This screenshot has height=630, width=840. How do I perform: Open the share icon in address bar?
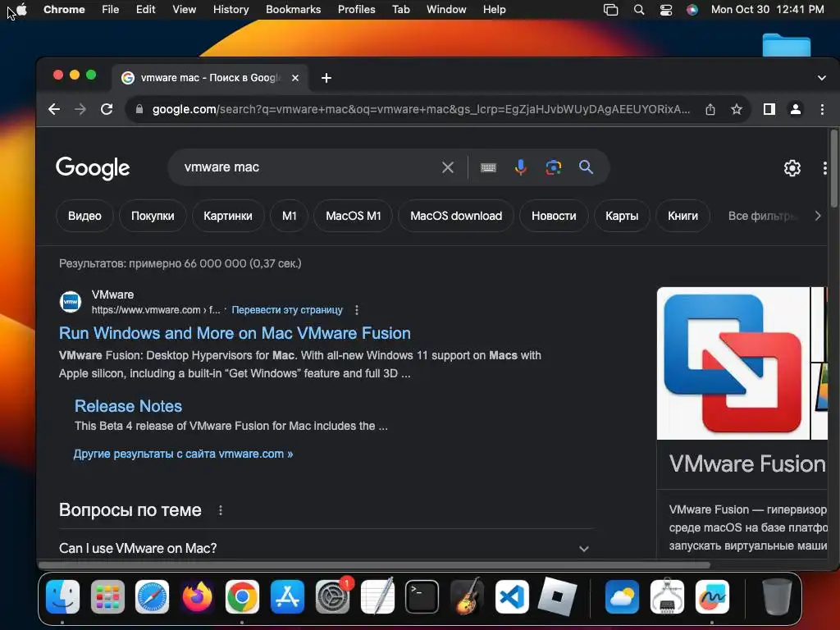[710, 109]
